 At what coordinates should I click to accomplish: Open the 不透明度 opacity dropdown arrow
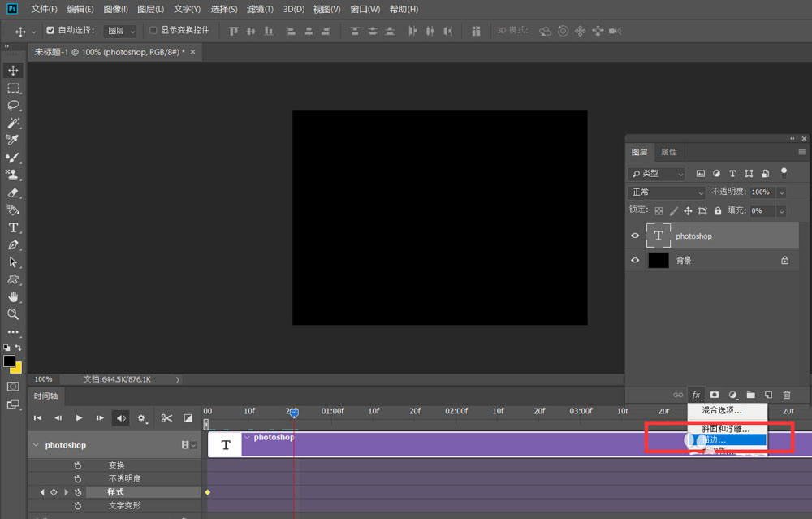[x=781, y=192]
